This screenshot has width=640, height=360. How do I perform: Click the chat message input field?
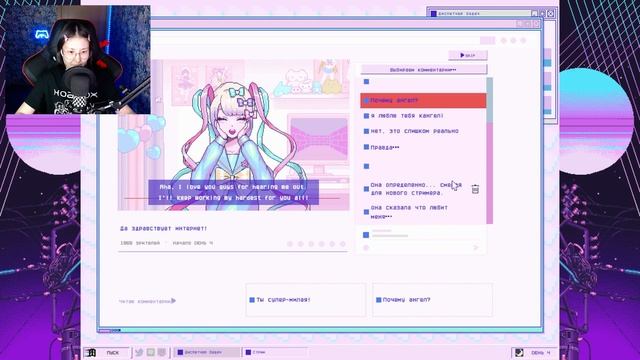[x=420, y=247]
